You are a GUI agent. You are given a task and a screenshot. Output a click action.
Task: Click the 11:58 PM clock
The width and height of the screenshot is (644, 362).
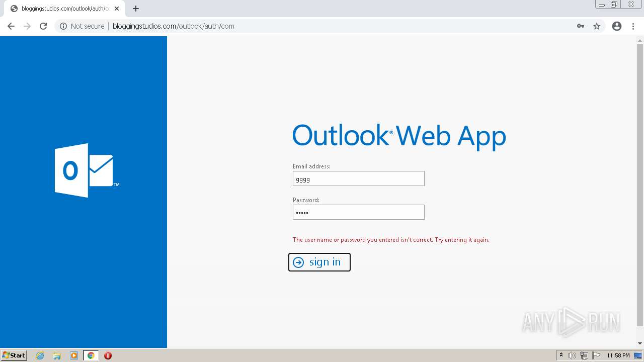[x=618, y=355]
